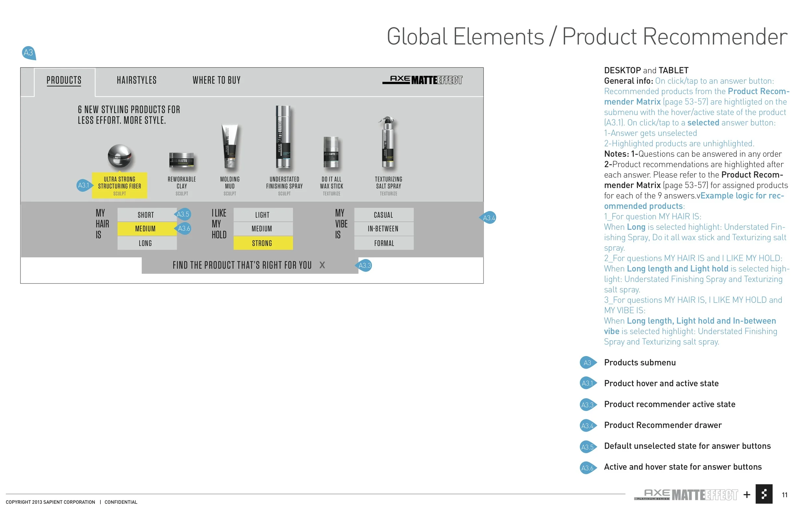This screenshot has width=812, height=507.
Task: Close the product recommender drawer with X
Action: (322, 265)
